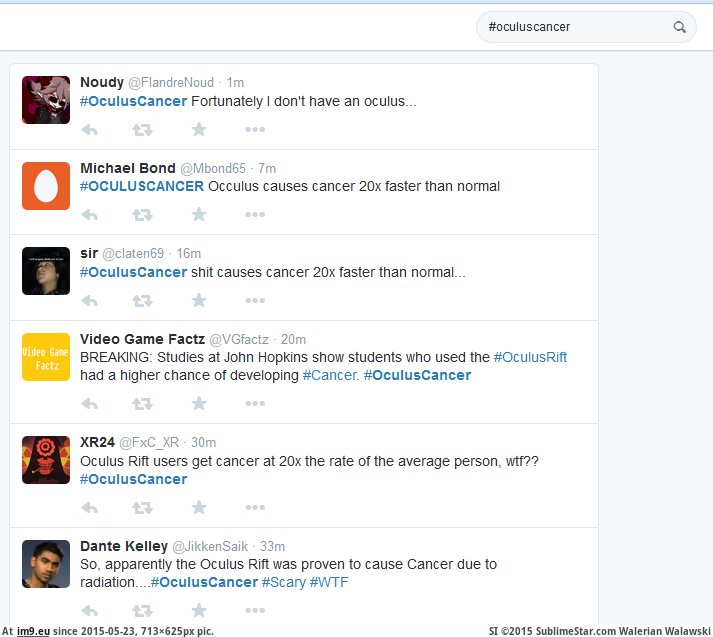This screenshot has width=713, height=637.
Task: Open Video Game Factz yellow avatar
Action: click(46, 357)
